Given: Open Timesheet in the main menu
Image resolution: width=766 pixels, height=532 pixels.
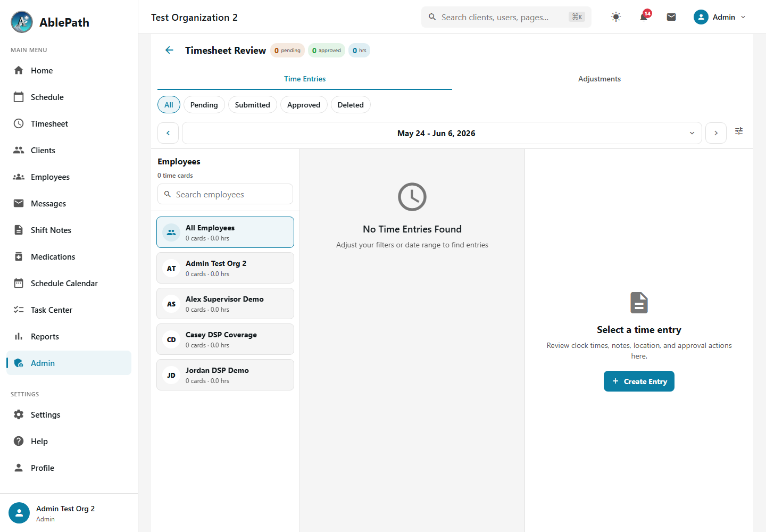Looking at the screenshot, I should point(69,123).
